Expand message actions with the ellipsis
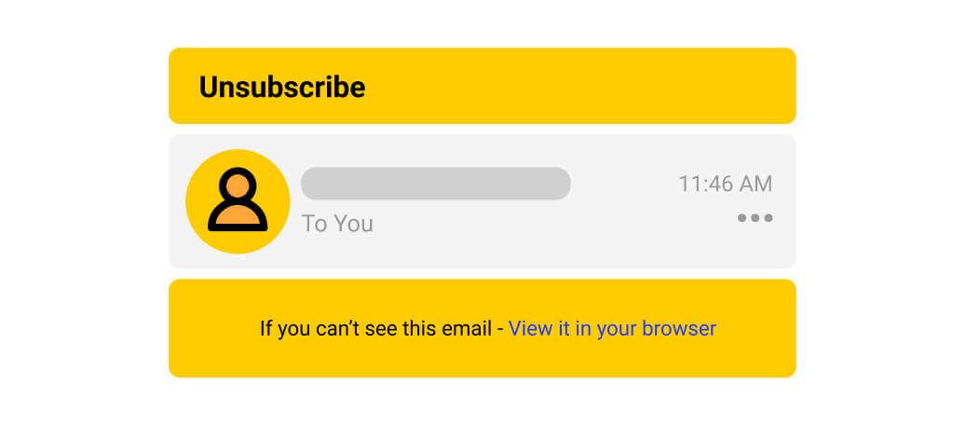 coord(755,218)
